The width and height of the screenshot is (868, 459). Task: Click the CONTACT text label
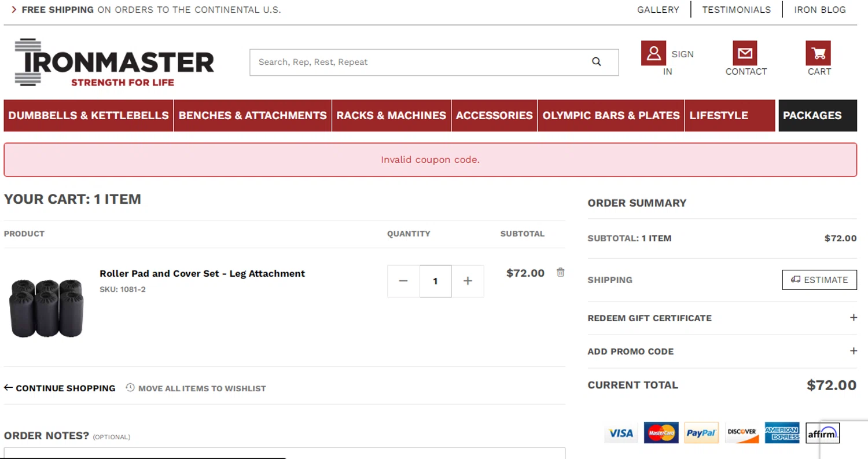746,72
